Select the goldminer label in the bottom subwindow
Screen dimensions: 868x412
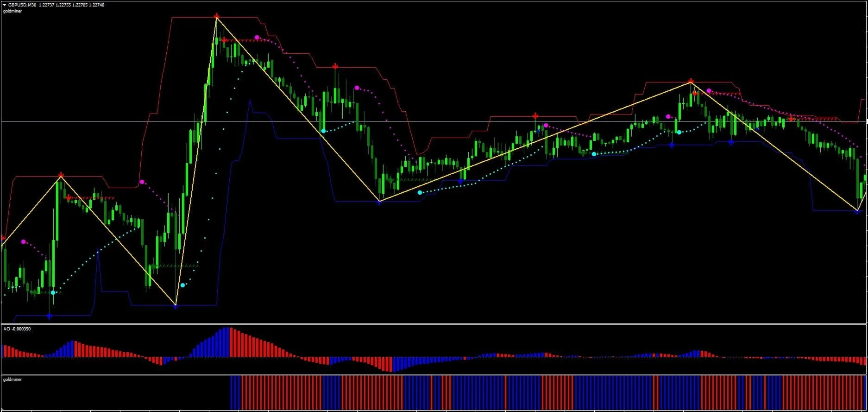(13, 380)
